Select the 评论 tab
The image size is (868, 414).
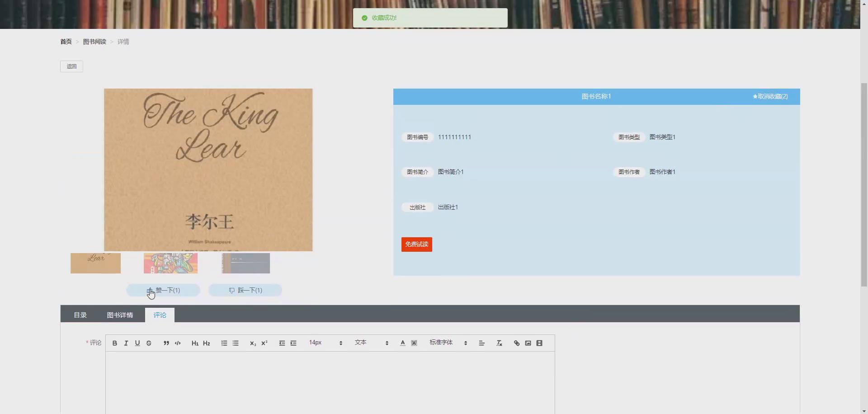(160, 315)
